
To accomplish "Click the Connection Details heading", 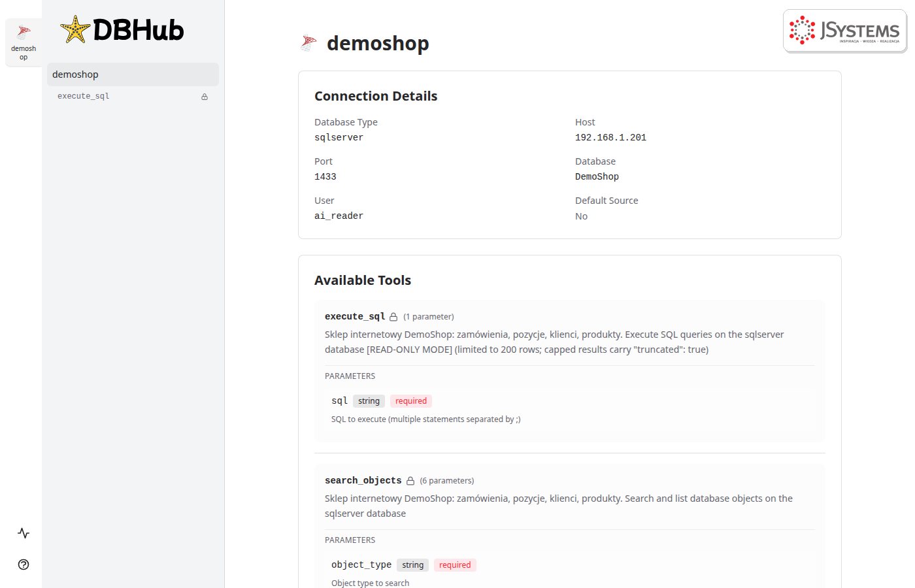I will pyautogui.click(x=376, y=96).
